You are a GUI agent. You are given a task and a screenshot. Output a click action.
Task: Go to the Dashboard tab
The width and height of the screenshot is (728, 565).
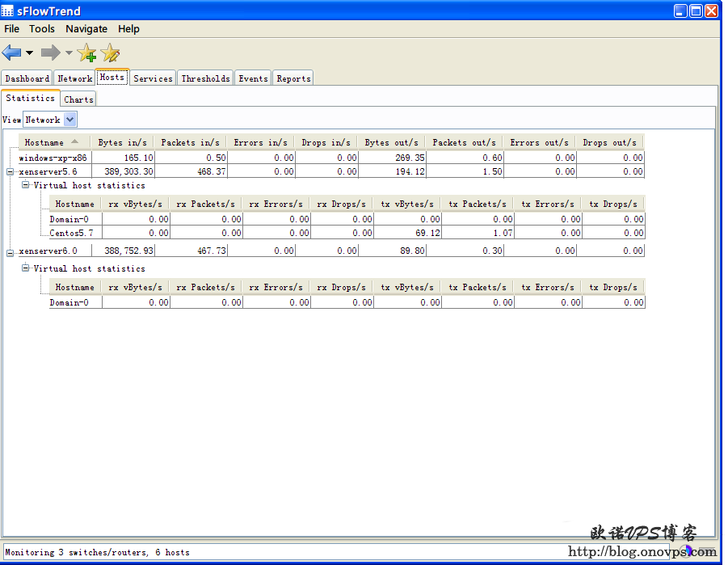[x=27, y=78]
